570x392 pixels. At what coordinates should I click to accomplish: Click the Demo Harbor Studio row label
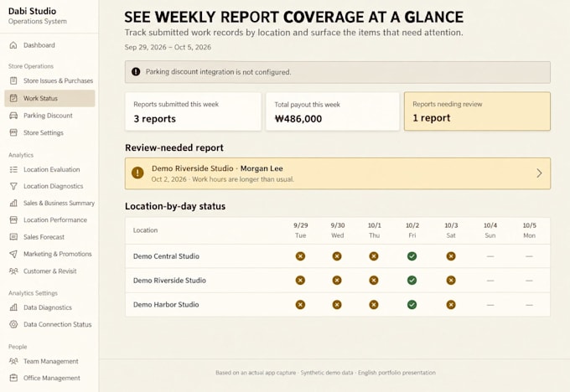click(x=166, y=304)
